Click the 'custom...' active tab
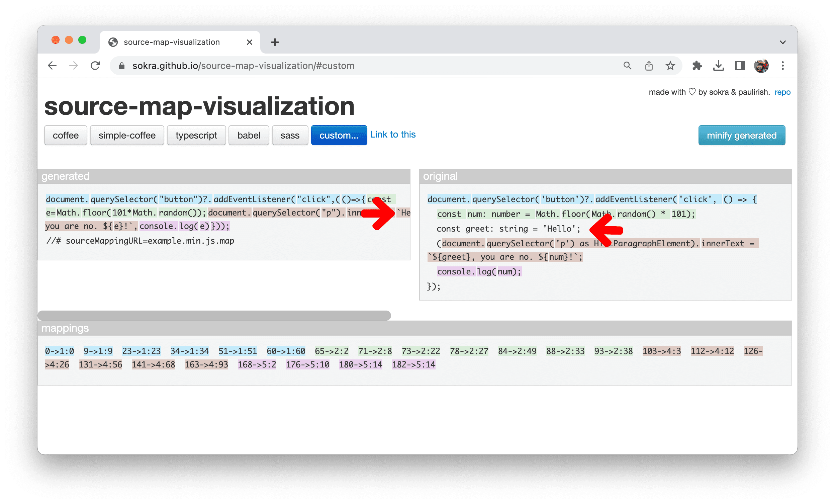 click(338, 136)
